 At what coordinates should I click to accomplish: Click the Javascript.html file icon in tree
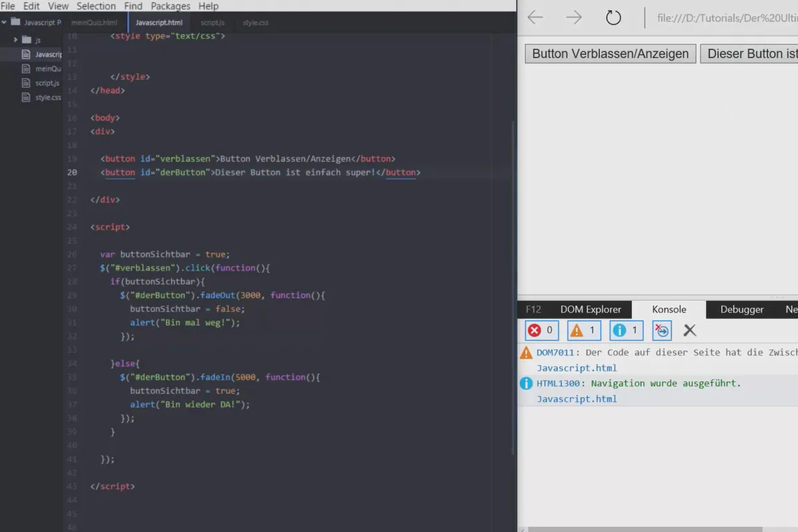click(x=26, y=55)
